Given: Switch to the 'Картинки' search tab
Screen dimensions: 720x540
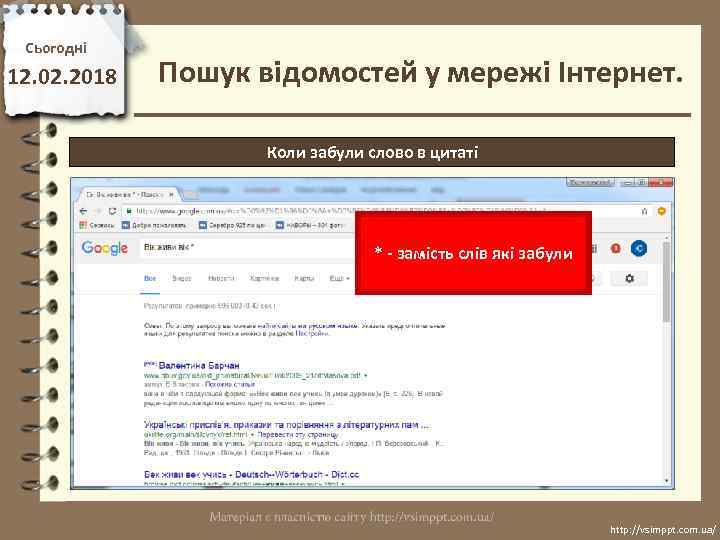Looking at the screenshot, I should (264, 278).
